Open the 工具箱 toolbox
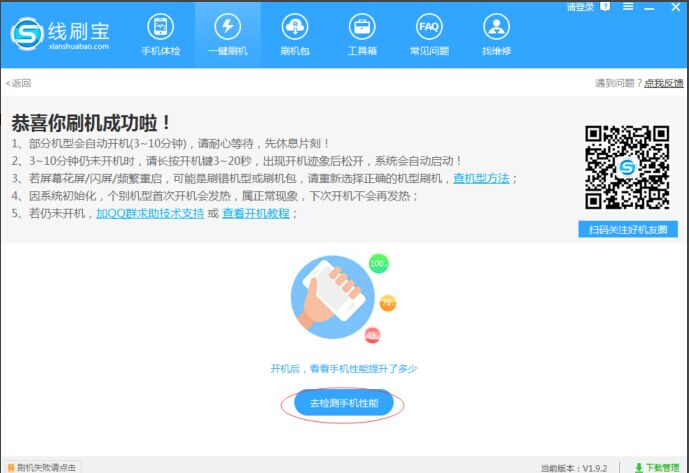 [362, 34]
